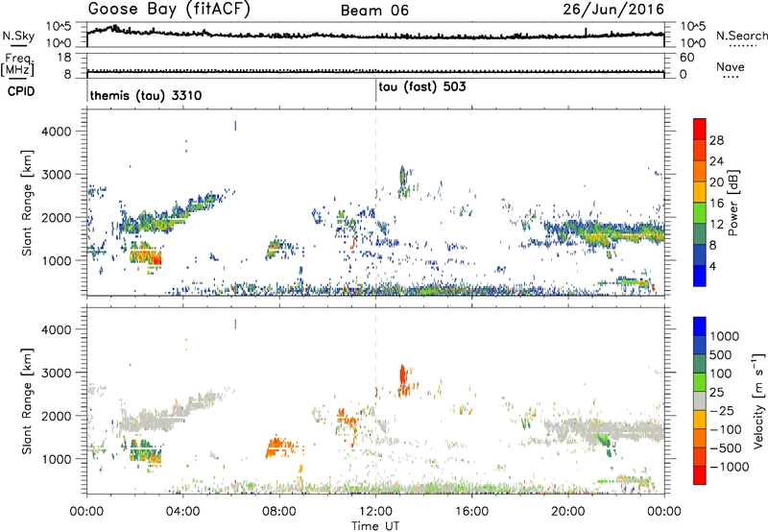
Task: Click the 'Nave' legend label
Action: 731,67
